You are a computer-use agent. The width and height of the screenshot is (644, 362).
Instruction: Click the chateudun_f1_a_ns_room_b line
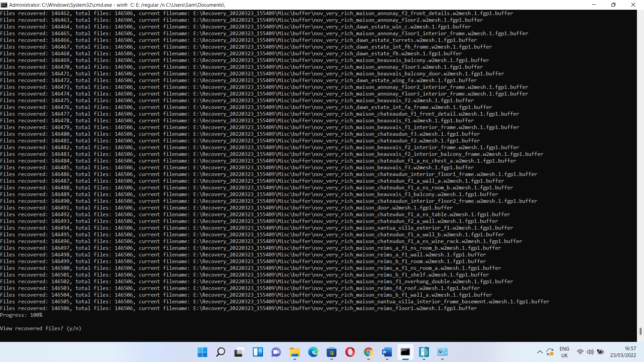[257, 188]
